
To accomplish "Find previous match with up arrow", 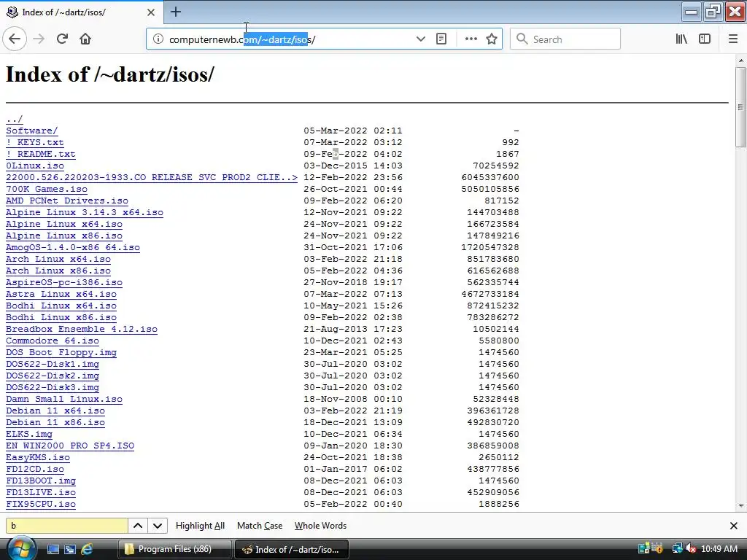I will pyautogui.click(x=138, y=526).
